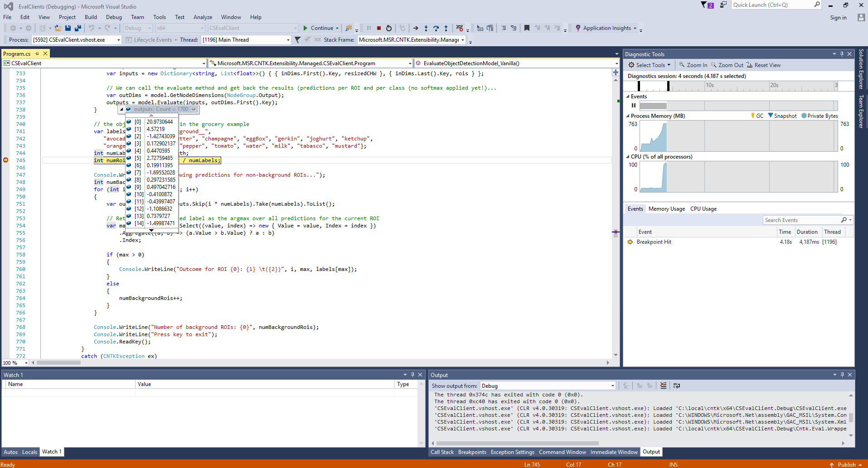
Task: Click the Clear All Output icon
Action: tap(663, 386)
